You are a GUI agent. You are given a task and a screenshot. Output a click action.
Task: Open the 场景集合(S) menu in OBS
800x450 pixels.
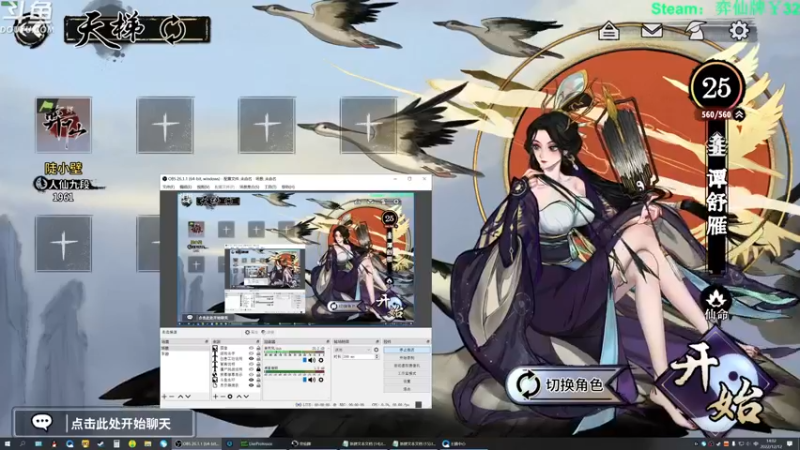pos(249,187)
